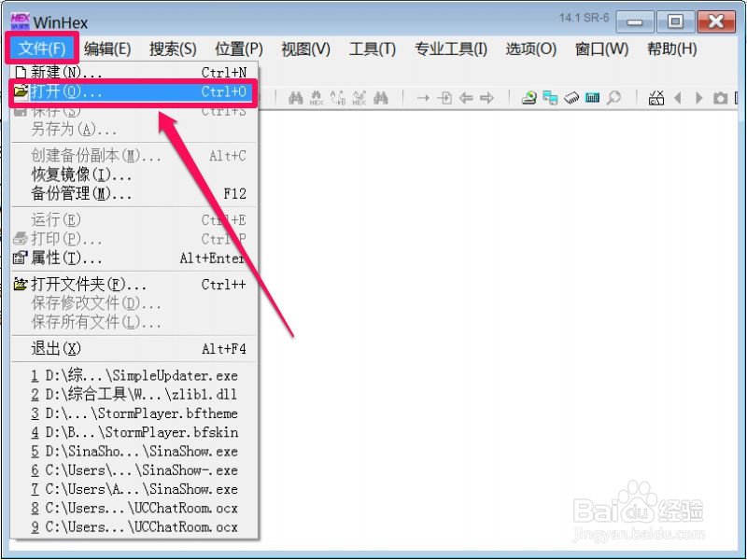Screen dimensions: 747x560
Task: Click the Calculator toolbar icon
Action: (593, 98)
